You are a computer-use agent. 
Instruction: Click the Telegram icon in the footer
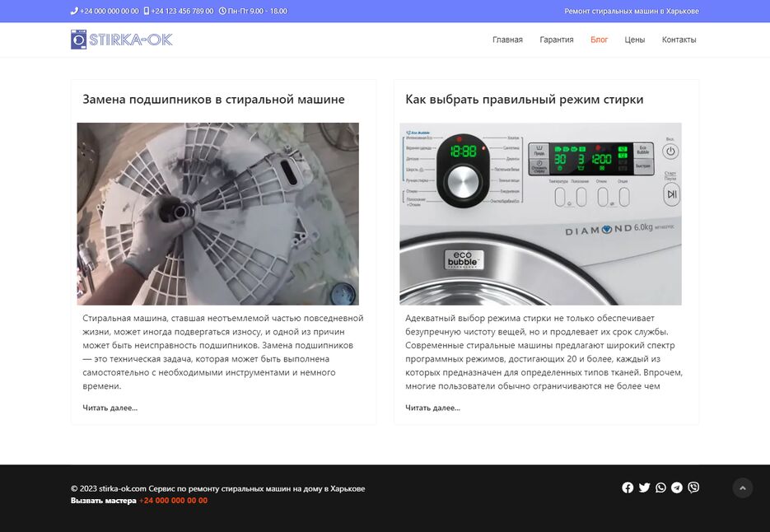[677, 488]
